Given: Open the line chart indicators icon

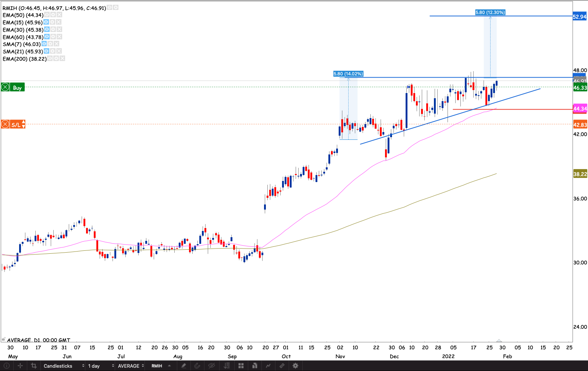Looking at the screenshot, I should (268, 366).
